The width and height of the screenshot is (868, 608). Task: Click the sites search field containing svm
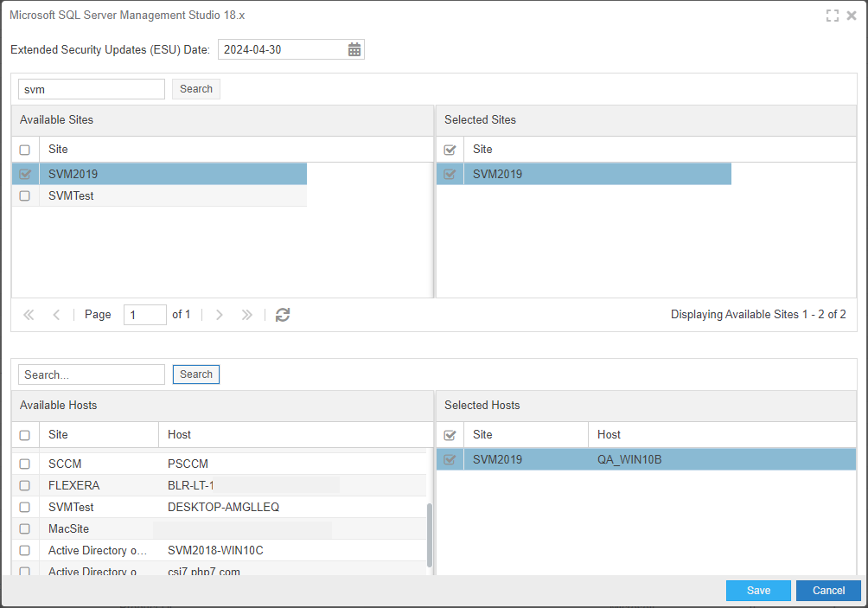(92, 89)
